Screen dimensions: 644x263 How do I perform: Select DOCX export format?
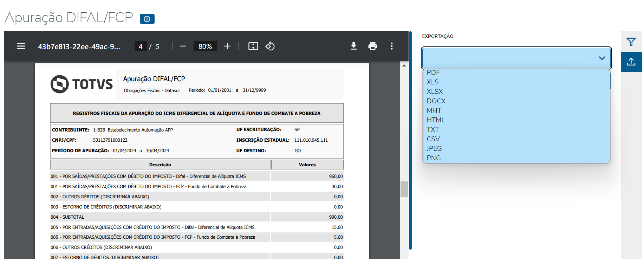(x=516, y=101)
